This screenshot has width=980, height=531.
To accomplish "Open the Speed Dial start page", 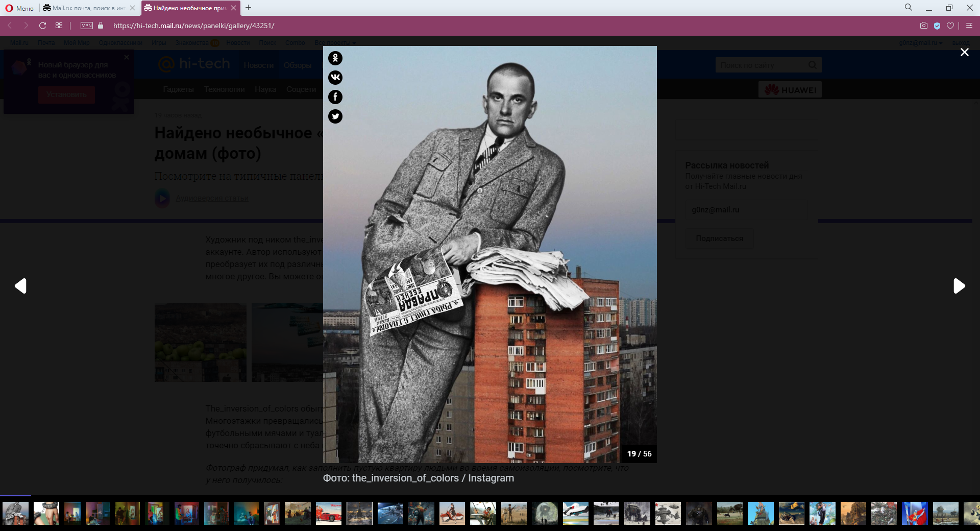I will [59, 26].
